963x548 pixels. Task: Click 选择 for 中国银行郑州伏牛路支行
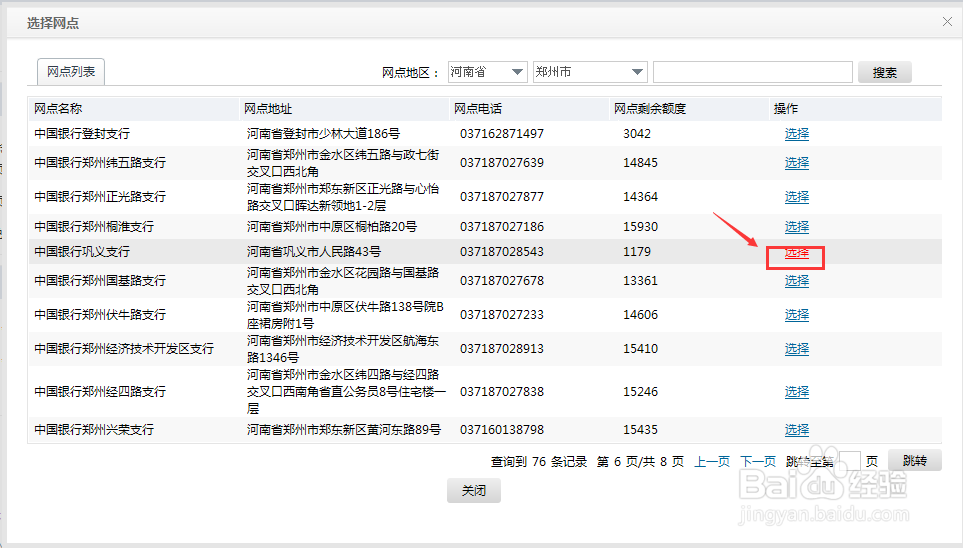point(797,315)
